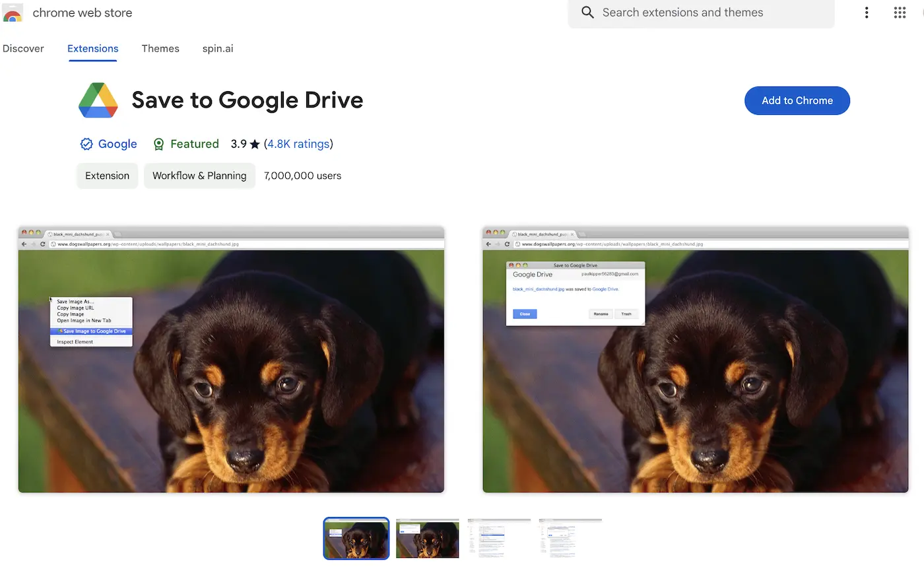
Task: Open the Google apps grid menu
Action: coord(900,13)
